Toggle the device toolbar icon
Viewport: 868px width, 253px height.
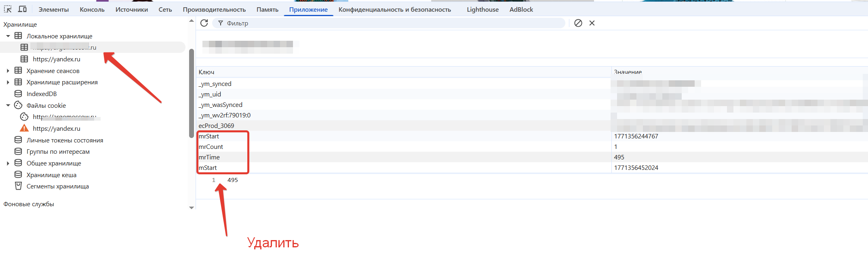[23, 9]
